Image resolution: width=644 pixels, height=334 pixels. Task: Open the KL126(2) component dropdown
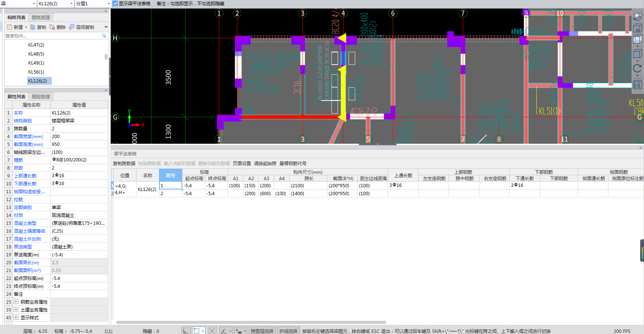click(x=71, y=3)
